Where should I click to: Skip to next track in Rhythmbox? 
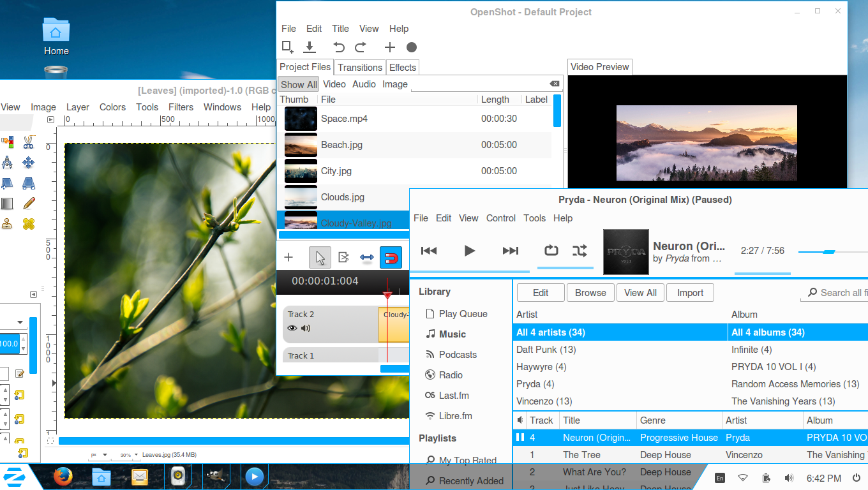click(511, 251)
